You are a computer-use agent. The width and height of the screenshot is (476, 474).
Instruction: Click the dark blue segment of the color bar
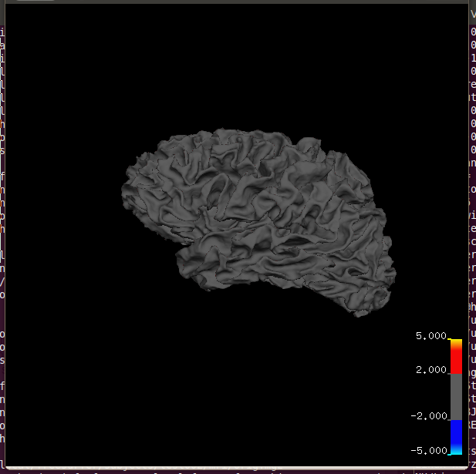(x=456, y=432)
